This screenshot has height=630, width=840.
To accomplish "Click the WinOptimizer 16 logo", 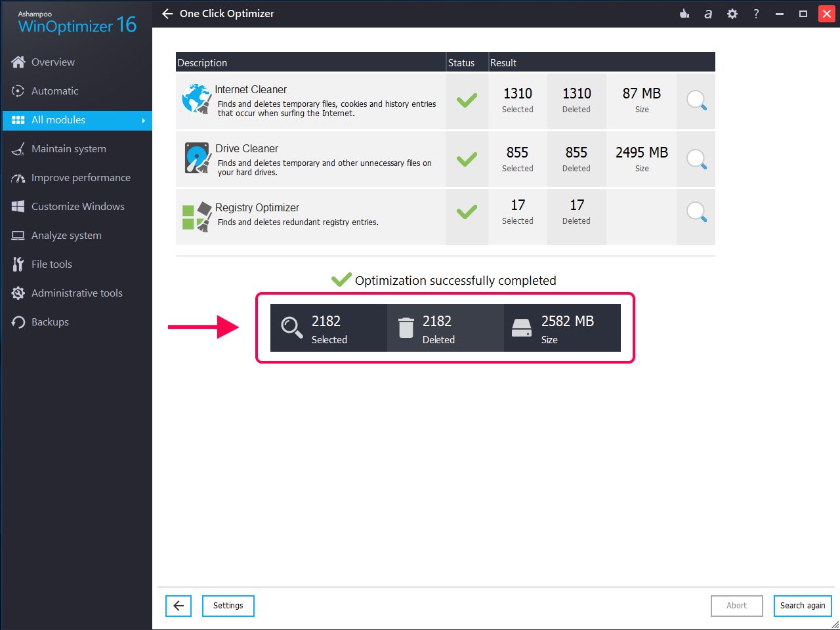I will [77, 24].
